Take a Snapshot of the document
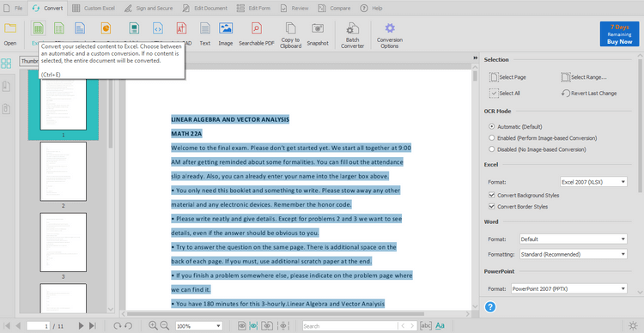 pos(318,28)
